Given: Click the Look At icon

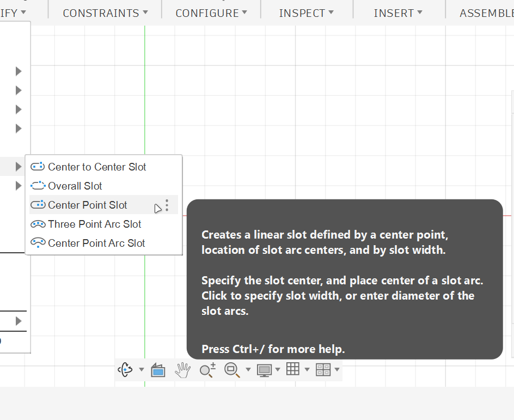Looking at the screenshot, I should pos(158,370).
